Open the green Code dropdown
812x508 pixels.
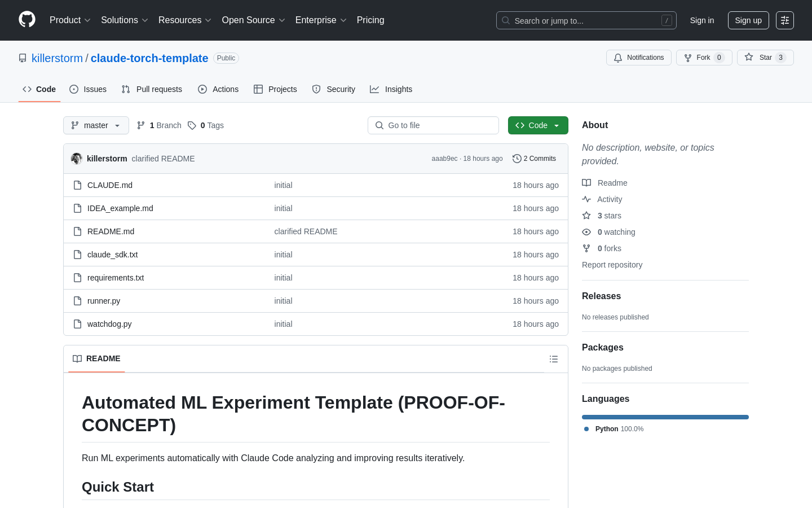(538, 125)
